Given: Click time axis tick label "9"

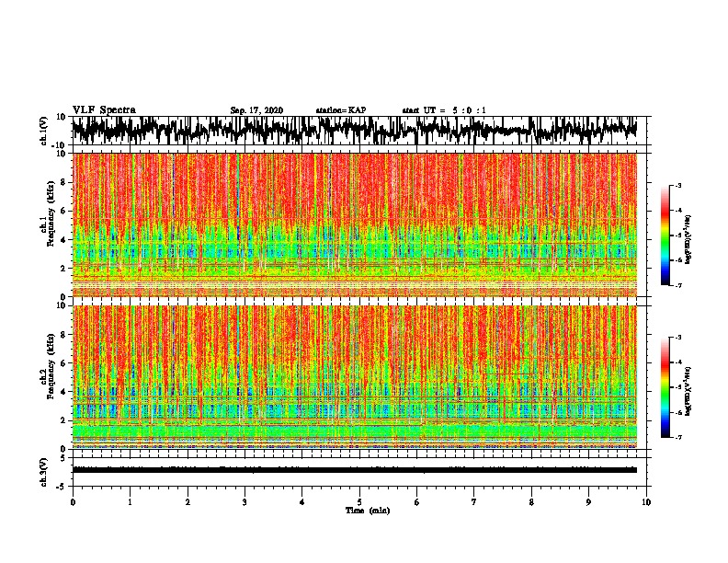Looking at the screenshot, I should click(x=588, y=502).
